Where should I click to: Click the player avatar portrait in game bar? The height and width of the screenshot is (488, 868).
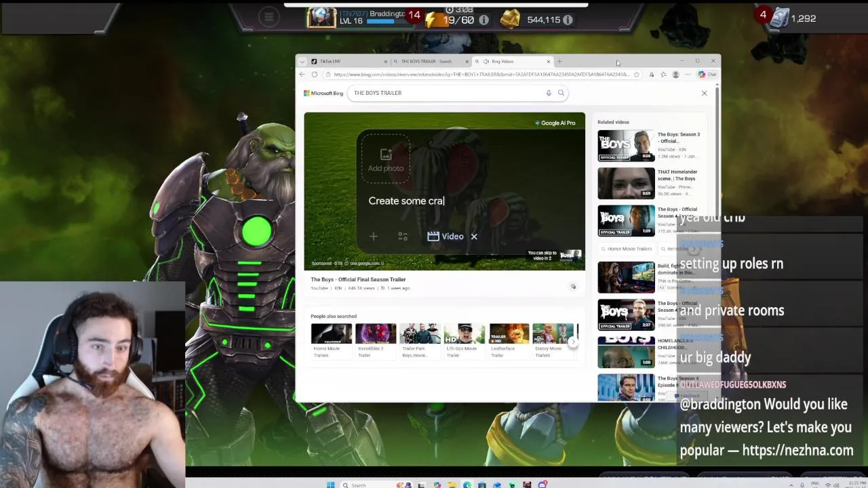[x=321, y=18]
